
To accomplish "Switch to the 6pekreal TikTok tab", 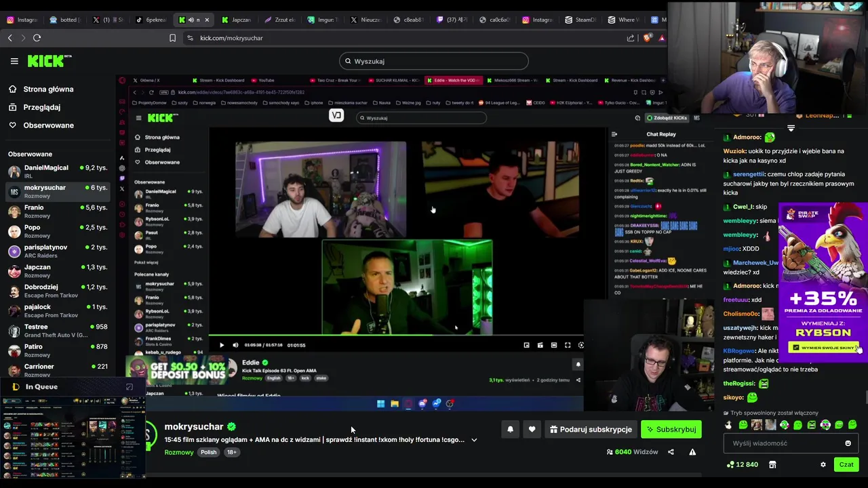I will [151, 20].
